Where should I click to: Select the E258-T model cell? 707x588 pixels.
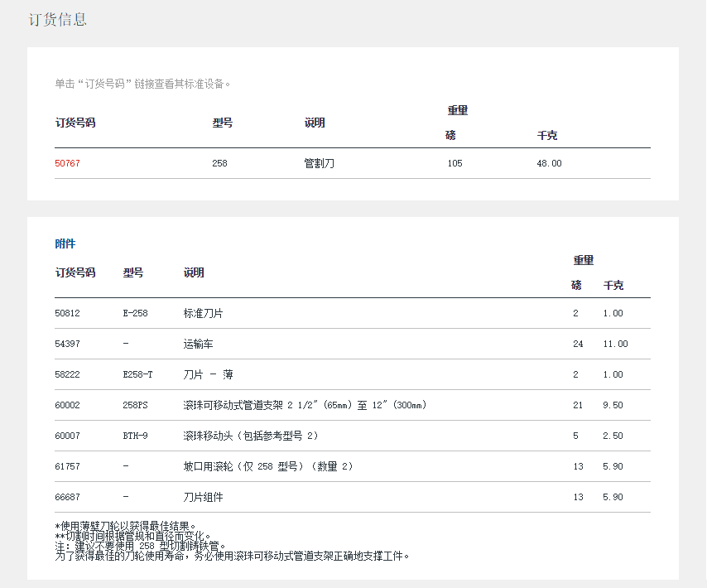[x=137, y=374]
